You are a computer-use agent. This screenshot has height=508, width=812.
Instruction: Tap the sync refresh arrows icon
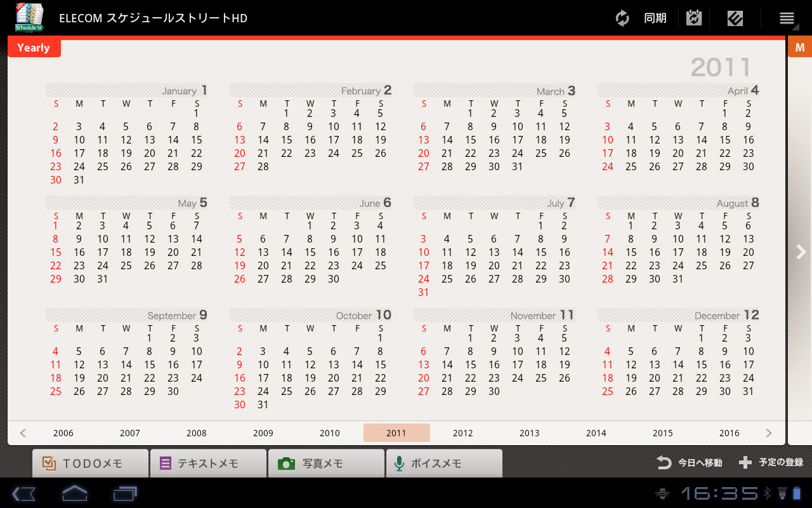(x=622, y=18)
